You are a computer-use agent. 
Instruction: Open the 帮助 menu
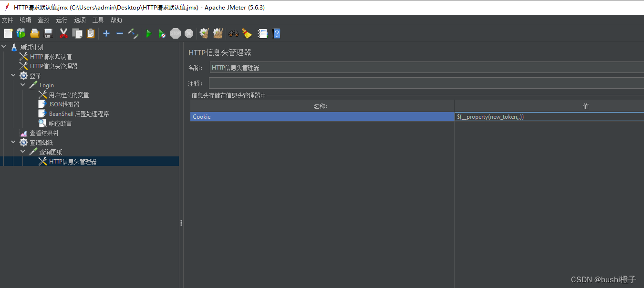pyautogui.click(x=116, y=20)
